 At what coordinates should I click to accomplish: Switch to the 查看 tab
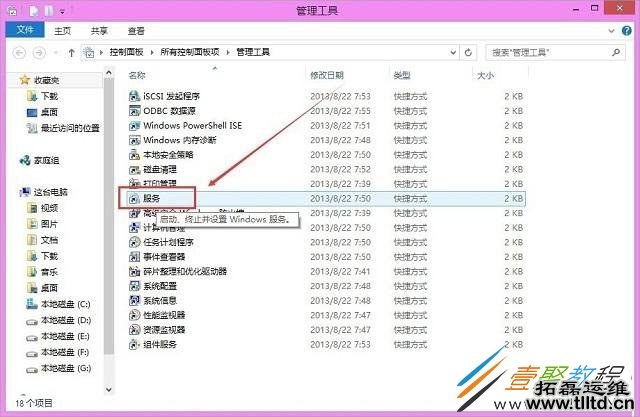136,31
